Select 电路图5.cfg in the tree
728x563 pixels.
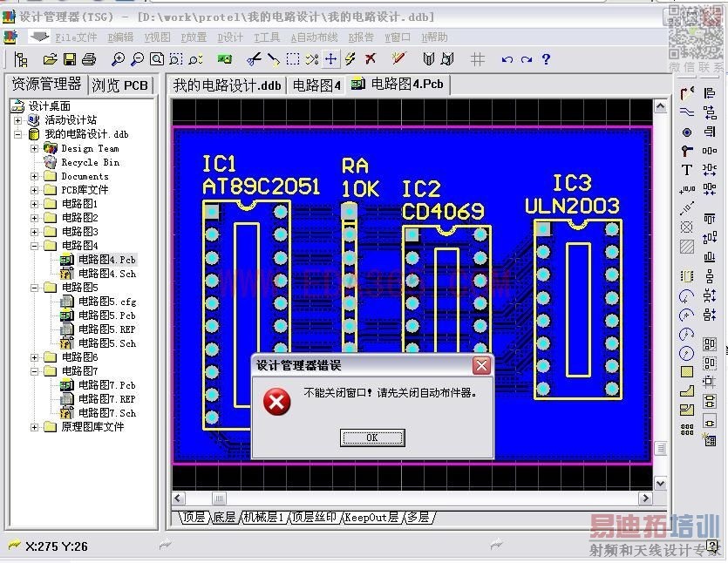pos(107,302)
